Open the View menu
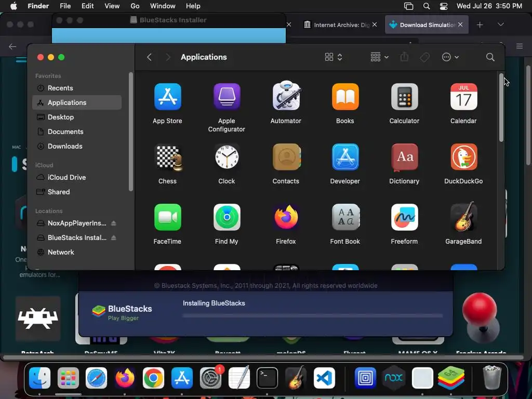This screenshot has height=399, width=532. coord(112,6)
